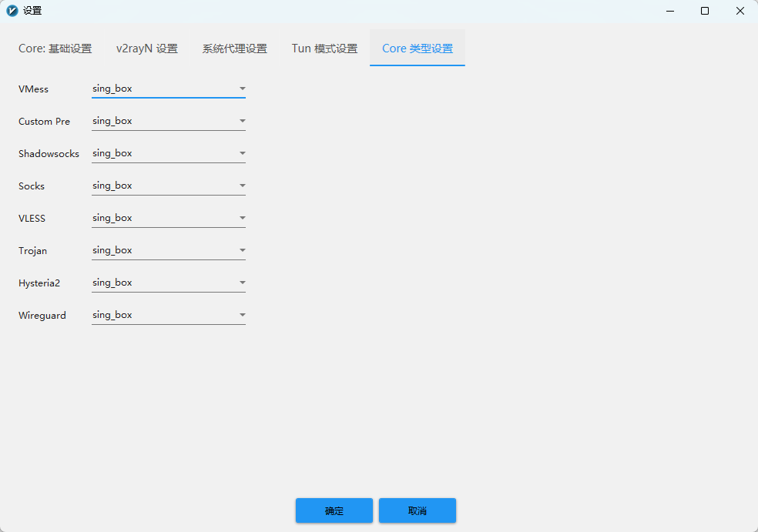Image resolution: width=758 pixels, height=532 pixels.
Task: Select the Core 类型设置 tab
Action: pos(418,49)
